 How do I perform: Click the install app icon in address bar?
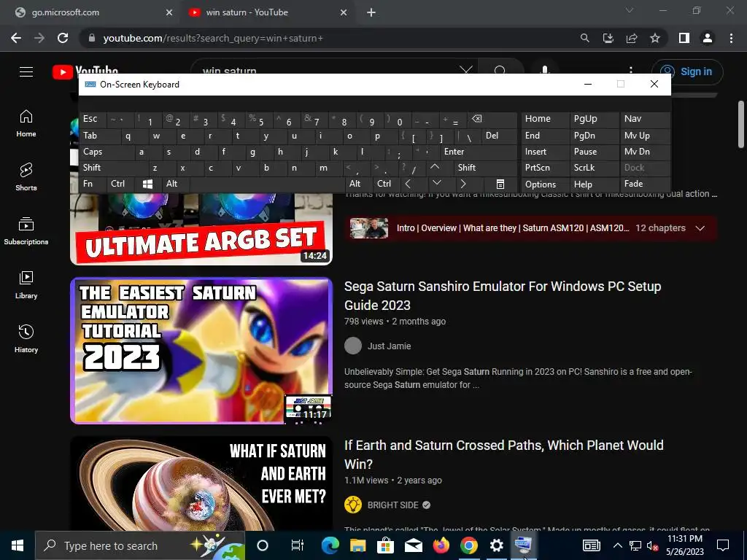pos(608,38)
